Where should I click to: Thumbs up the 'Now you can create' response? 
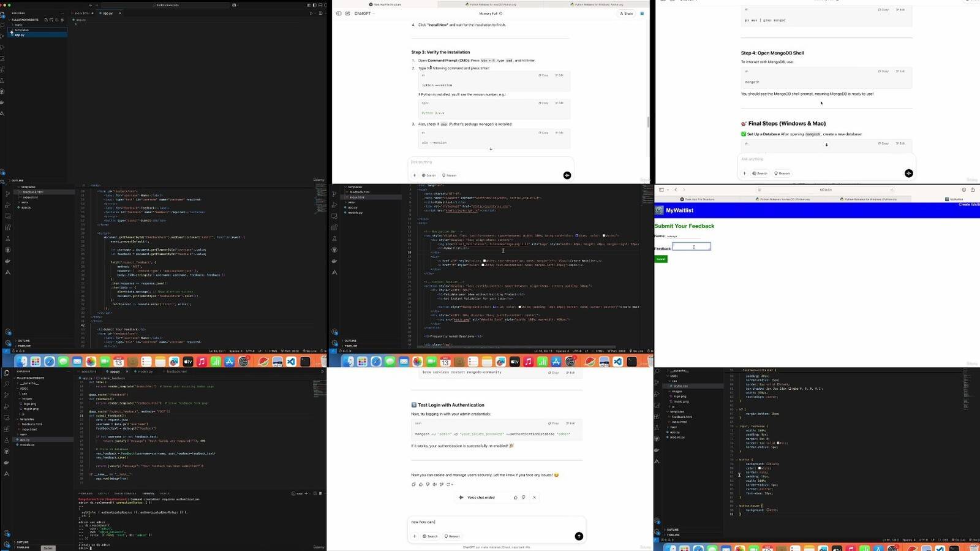[x=421, y=484]
